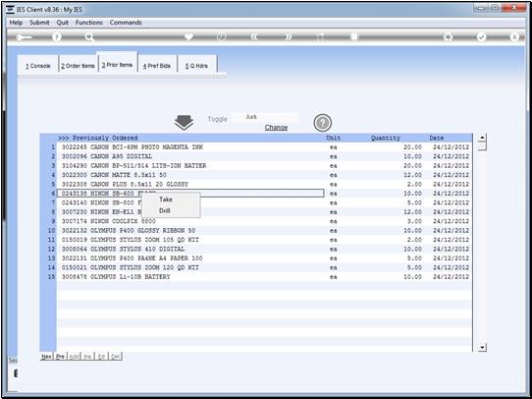The image size is (532, 399).
Task: Open the Pref Bids tab
Action: [157, 66]
